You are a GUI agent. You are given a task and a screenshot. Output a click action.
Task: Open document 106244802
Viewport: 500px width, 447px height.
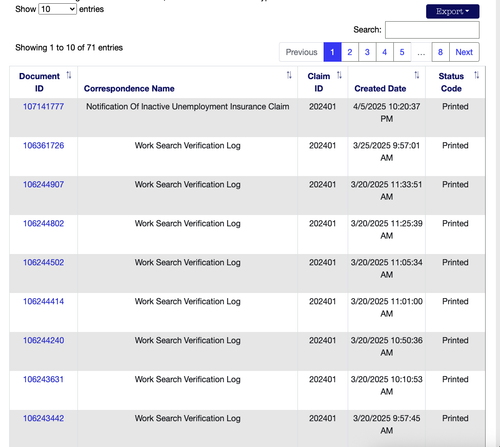point(43,224)
